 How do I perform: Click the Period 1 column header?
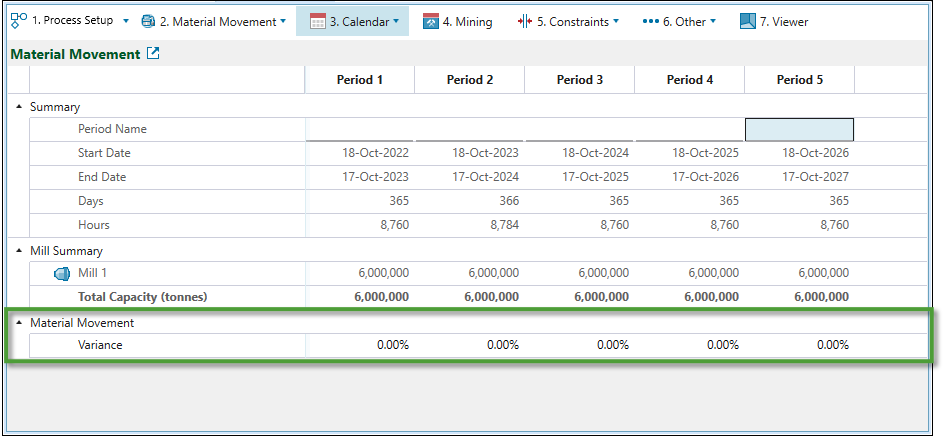[359, 80]
